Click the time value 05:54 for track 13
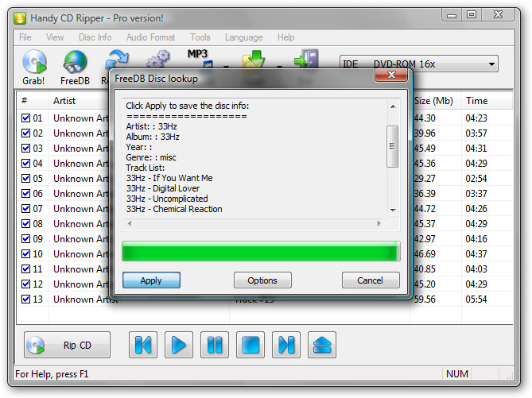 click(476, 299)
